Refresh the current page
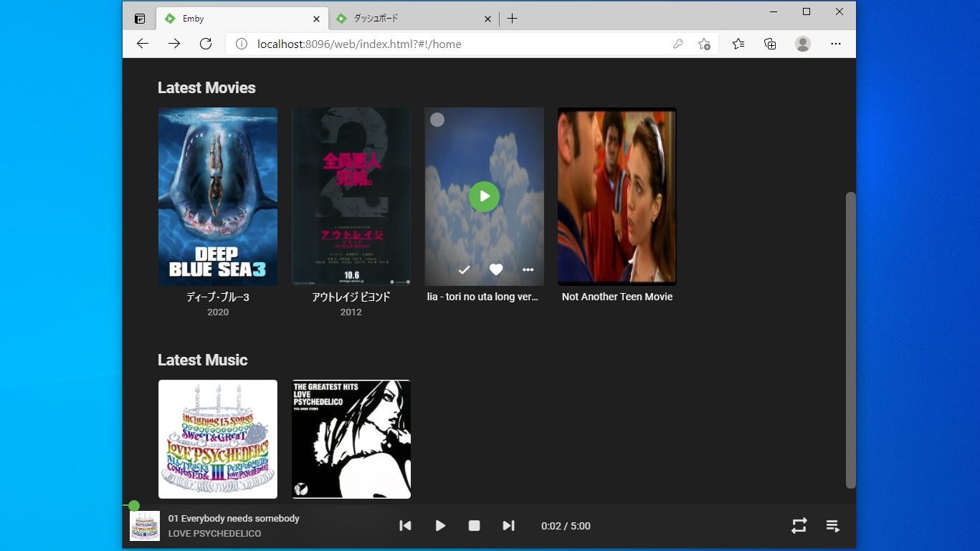 tap(206, 44)
